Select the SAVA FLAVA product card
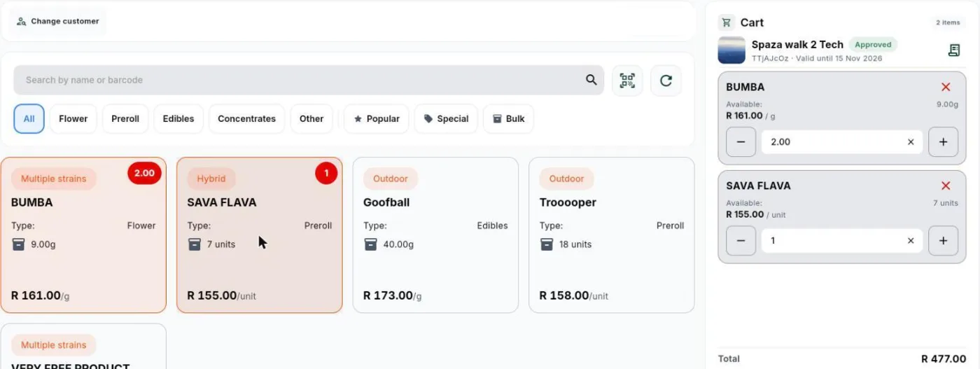The width and height of the screenshot is (980, 369). [259, 235]
